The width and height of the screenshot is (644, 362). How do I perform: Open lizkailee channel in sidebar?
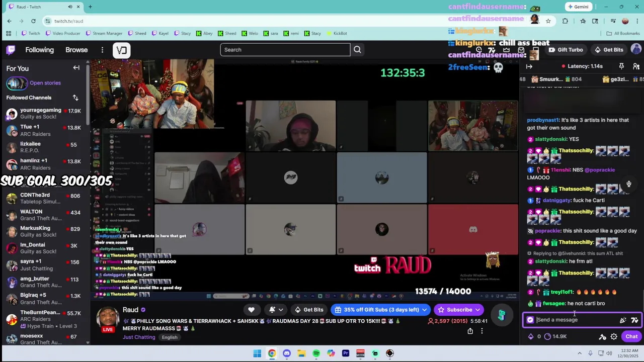(44, 147)
